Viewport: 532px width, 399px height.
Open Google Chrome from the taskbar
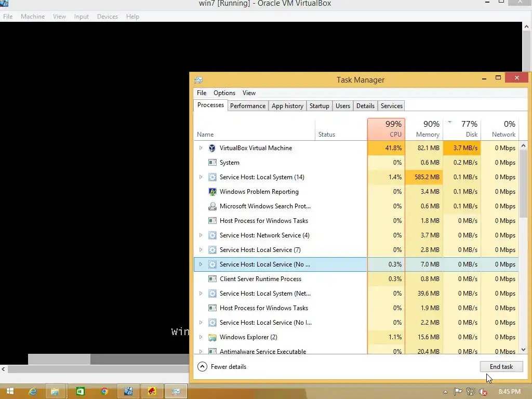[x=104, y=391]
